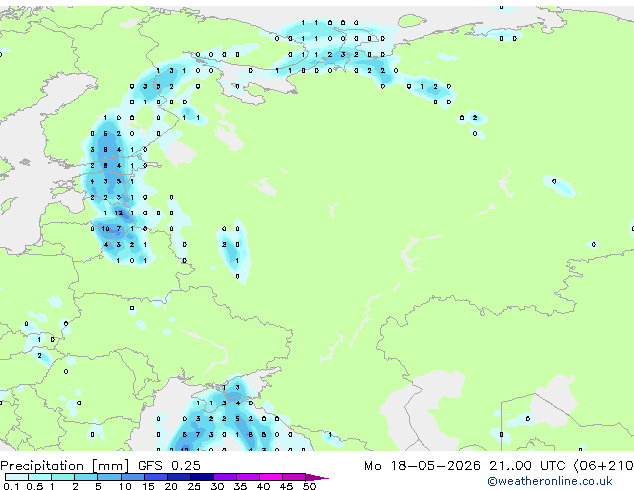
Task: Pick the 40–45 mm magenta legend swatch
Action: coord(271,477)
